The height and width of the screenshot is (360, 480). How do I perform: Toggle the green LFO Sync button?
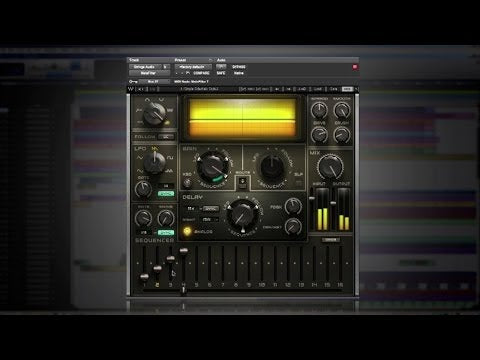pyautogui.click(x=166, y=194)
